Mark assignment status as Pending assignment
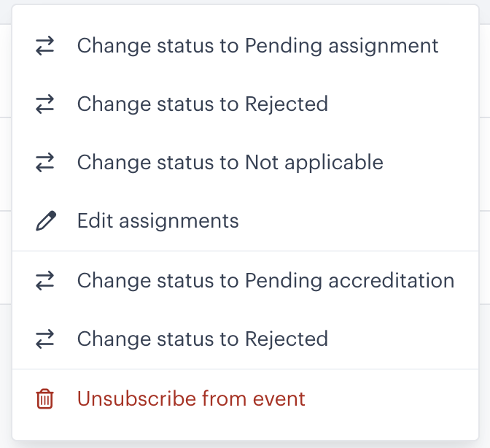This screenshot has height=448, width=490. [x=245, y=46]
